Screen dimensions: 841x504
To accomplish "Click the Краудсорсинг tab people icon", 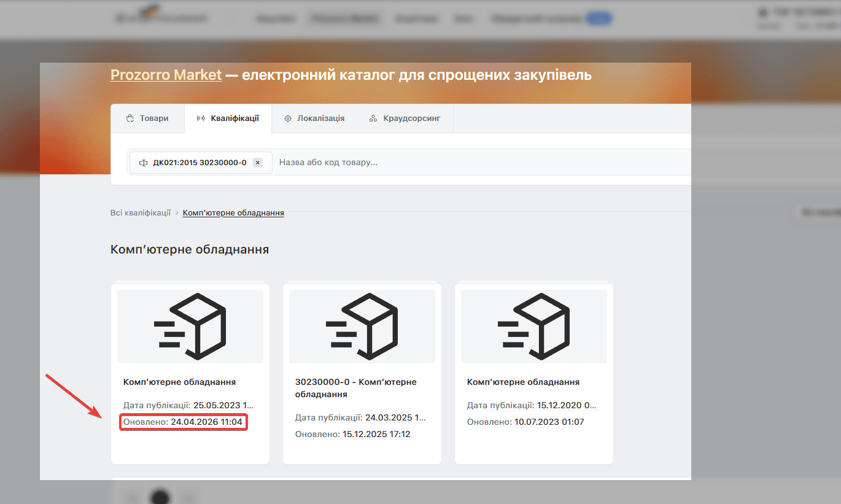I will 373,118.
